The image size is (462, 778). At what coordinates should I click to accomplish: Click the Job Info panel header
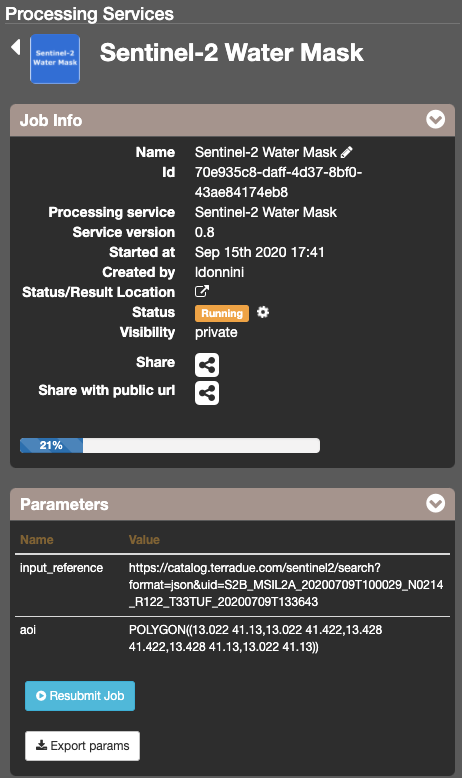click(232, 120)
